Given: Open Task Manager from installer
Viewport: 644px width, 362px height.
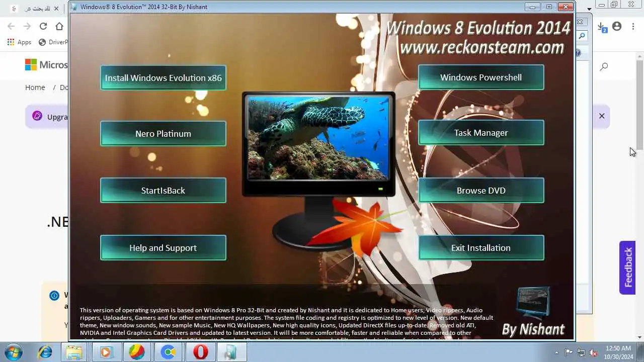Looking at the screenshot, I should [x=481, y=133].
